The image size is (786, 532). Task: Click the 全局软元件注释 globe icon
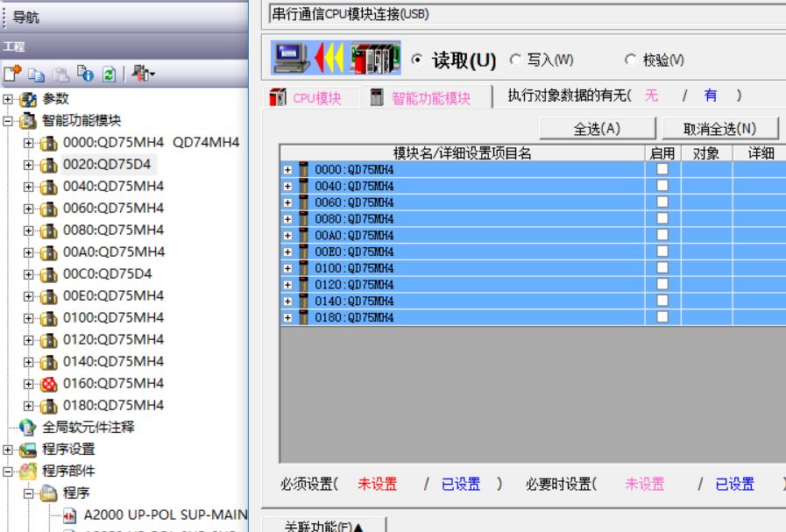tap(28, 428)
